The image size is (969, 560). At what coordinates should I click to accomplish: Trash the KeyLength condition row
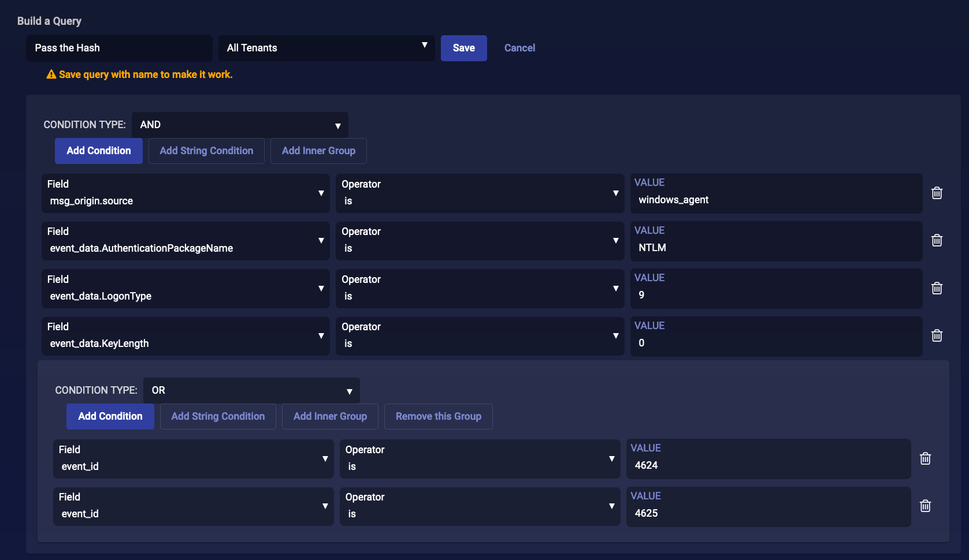coord(937,335)
